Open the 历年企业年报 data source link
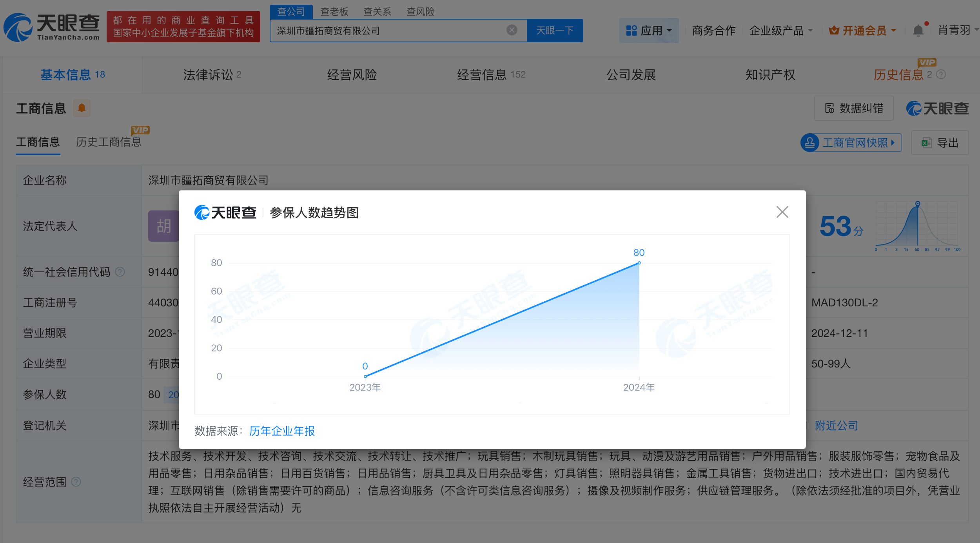The height and width of the screenshot is (543, 980). (x=282, y=431)
